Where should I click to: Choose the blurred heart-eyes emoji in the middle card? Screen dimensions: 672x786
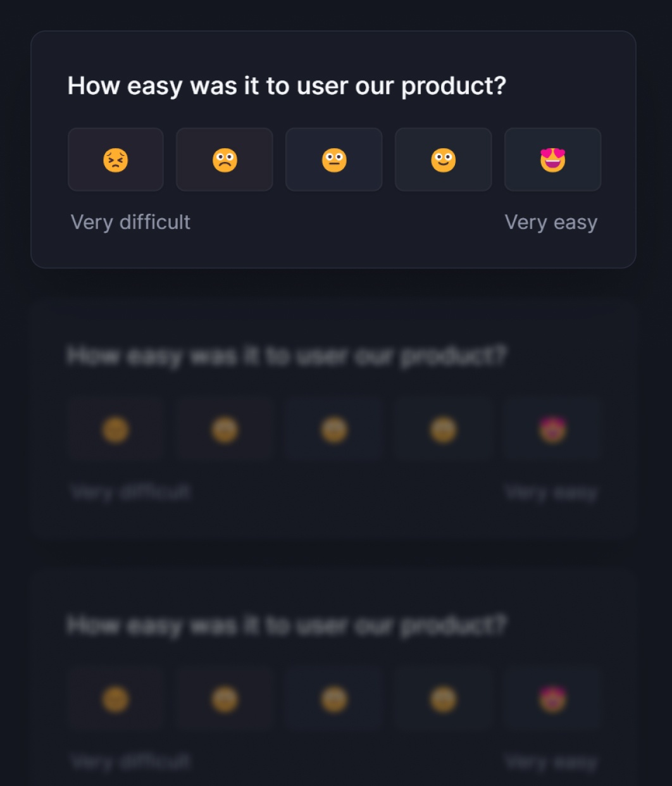coord(553,430)
